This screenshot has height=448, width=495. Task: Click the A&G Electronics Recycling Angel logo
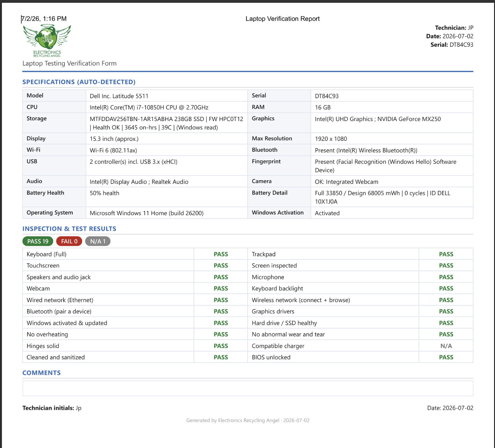[x=47, y=41]
